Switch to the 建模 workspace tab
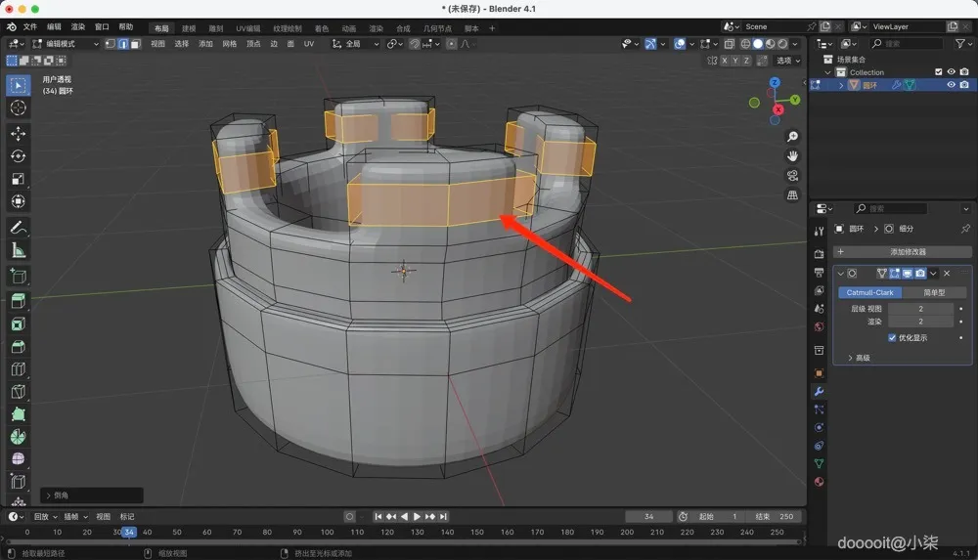 (x=189, y=28)
